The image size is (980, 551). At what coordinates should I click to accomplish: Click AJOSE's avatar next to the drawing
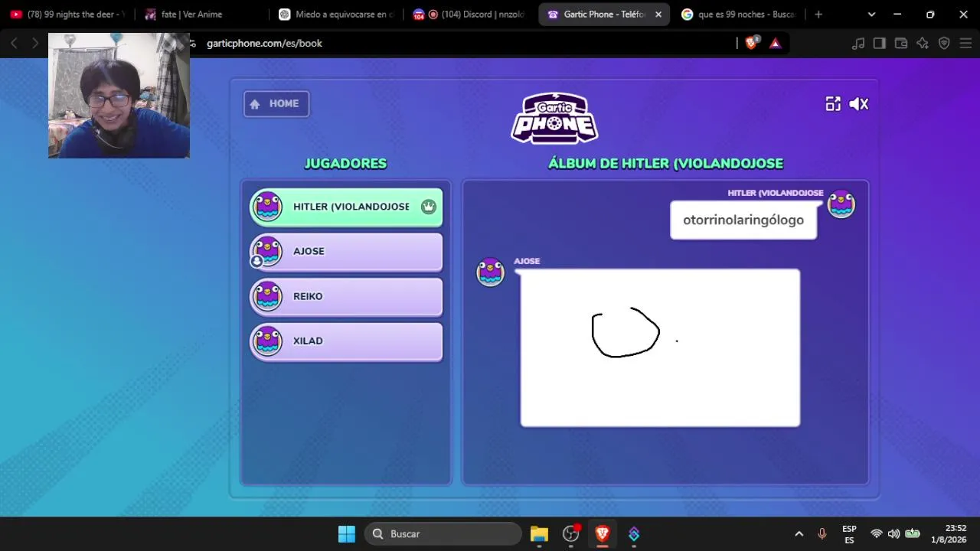[490, 272]
